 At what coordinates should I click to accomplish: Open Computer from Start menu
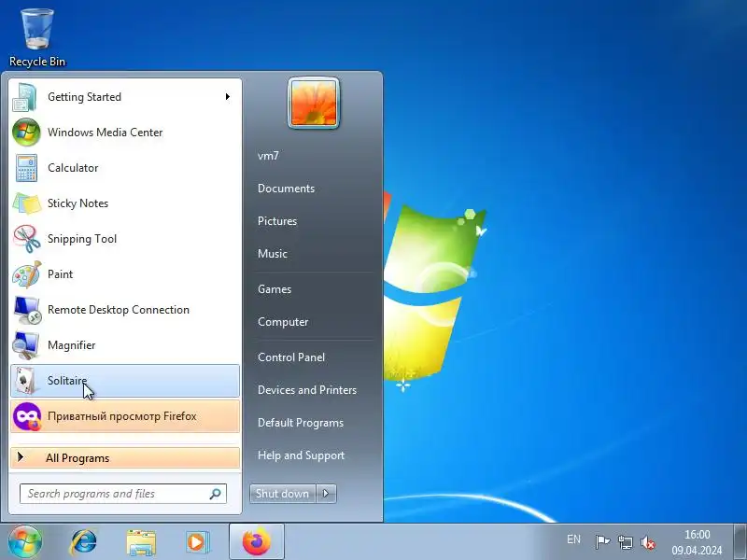pos(283,322)
